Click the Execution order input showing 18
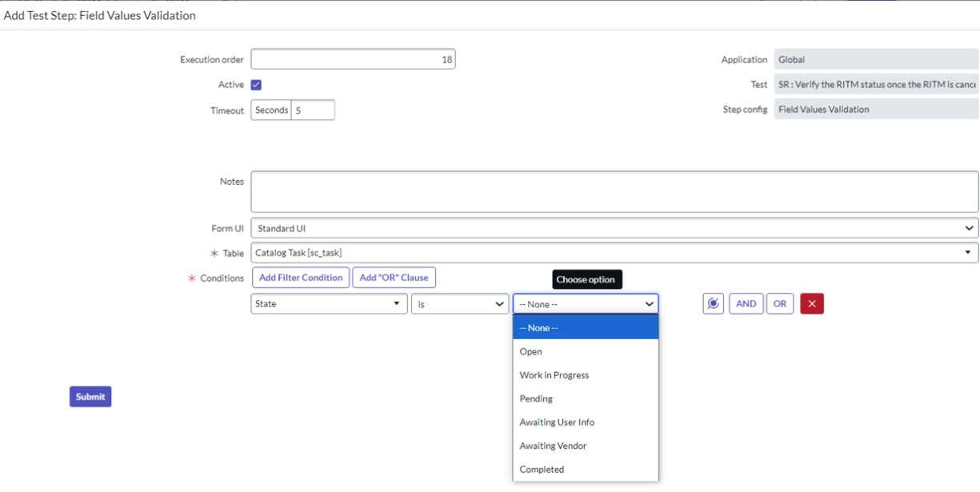 tap(352, 58)
